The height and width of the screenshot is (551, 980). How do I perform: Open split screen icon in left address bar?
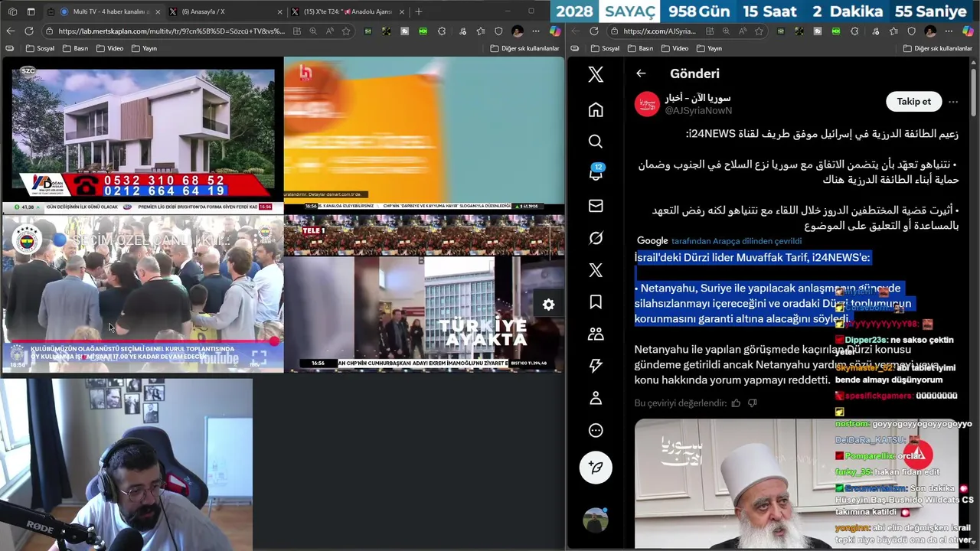296,31
